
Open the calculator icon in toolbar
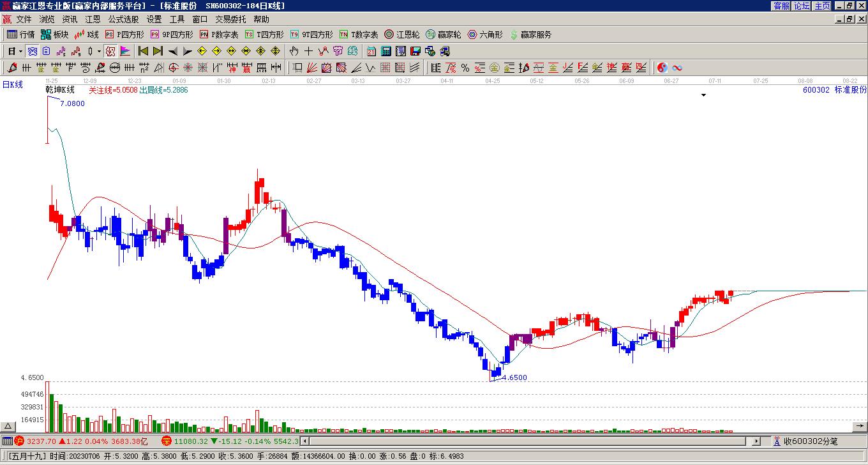click(x=386, y=51)
